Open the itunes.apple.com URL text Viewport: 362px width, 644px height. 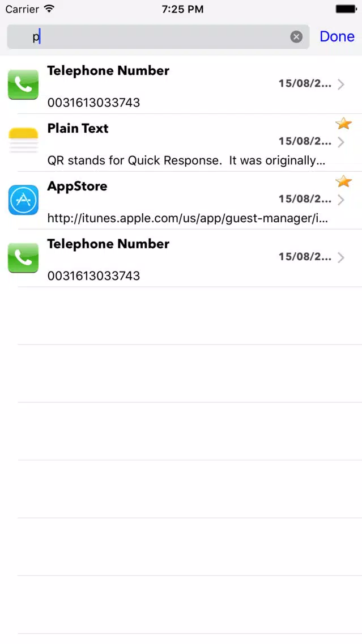(x=188, y=218)
